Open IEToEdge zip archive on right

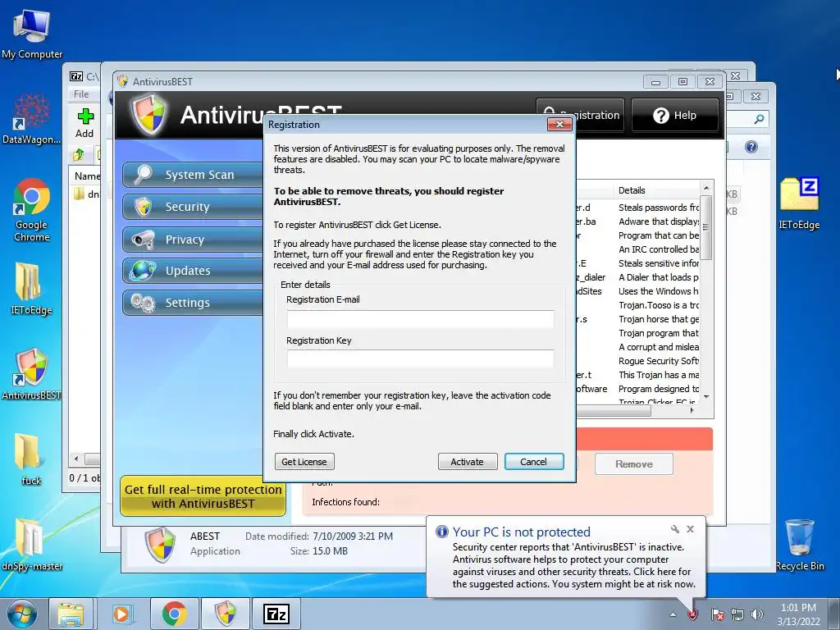pyautogui.click(x=799, y=203)
